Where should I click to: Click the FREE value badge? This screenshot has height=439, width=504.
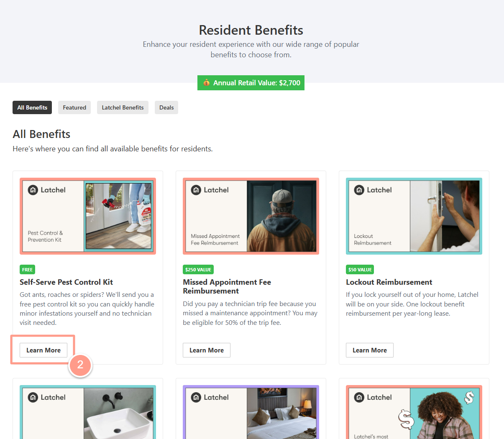coord(27,270)
